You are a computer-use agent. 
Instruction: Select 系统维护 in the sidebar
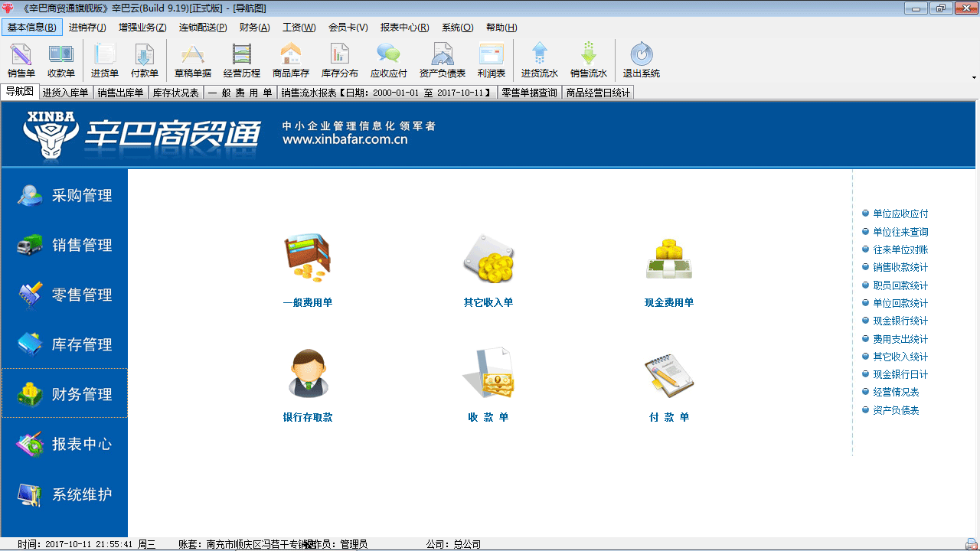pos(64,494)
